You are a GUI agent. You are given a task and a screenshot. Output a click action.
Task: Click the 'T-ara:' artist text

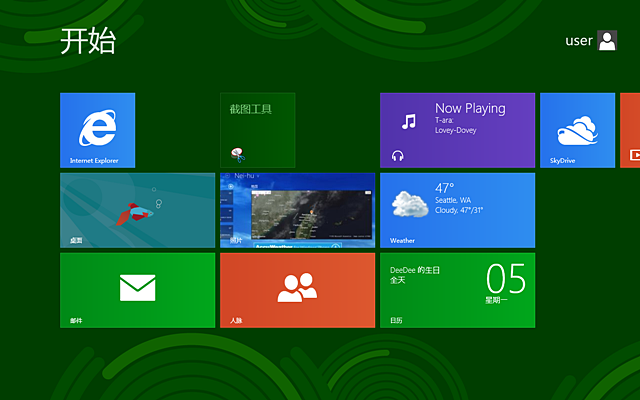[x=444, y=120]
